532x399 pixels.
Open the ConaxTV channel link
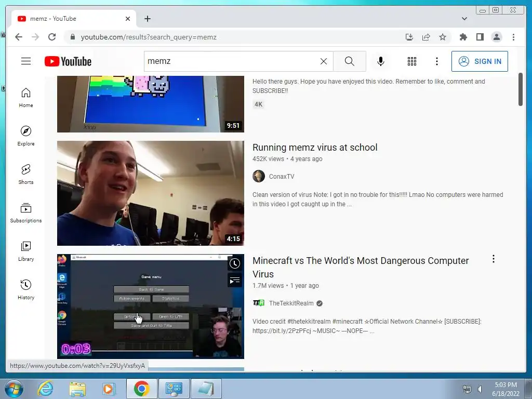[282, 177]
